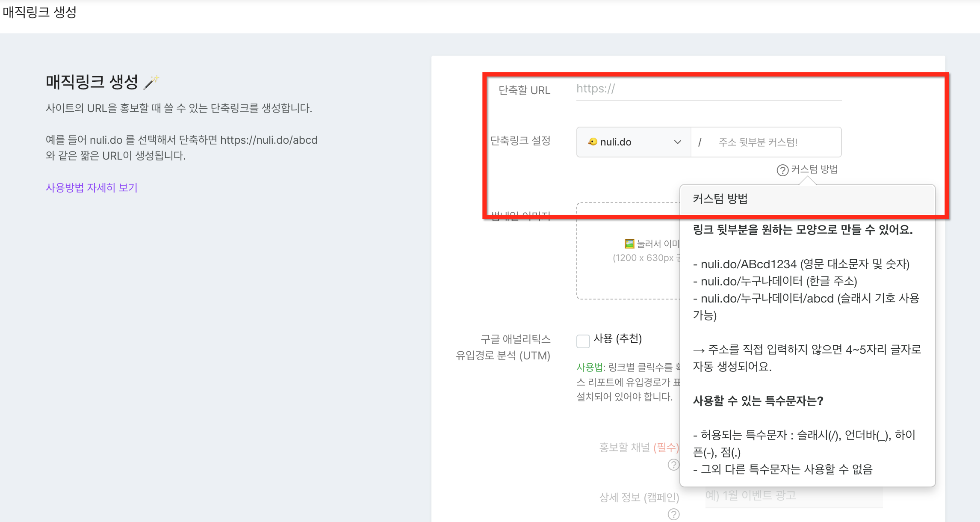
Task: Click the 사용할 수 있는 특수문자는? heading in popover
Action: pyautogui.click(x=758, y=401)
